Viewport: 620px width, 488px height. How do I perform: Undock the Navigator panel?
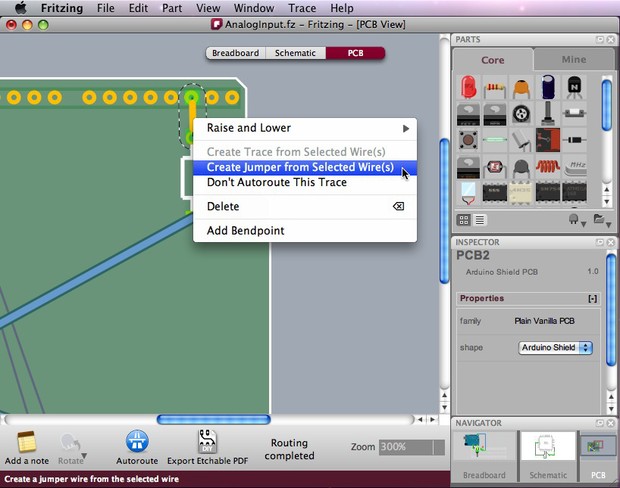(x=600, y=423)
